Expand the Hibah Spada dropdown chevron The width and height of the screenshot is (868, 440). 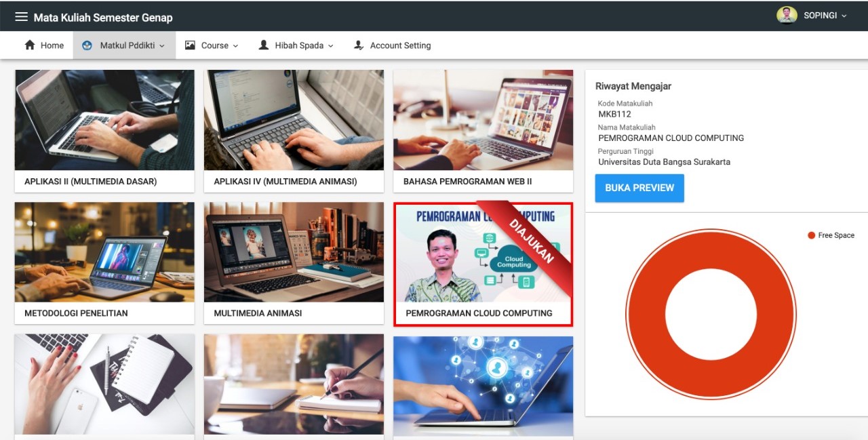point(331,46)
